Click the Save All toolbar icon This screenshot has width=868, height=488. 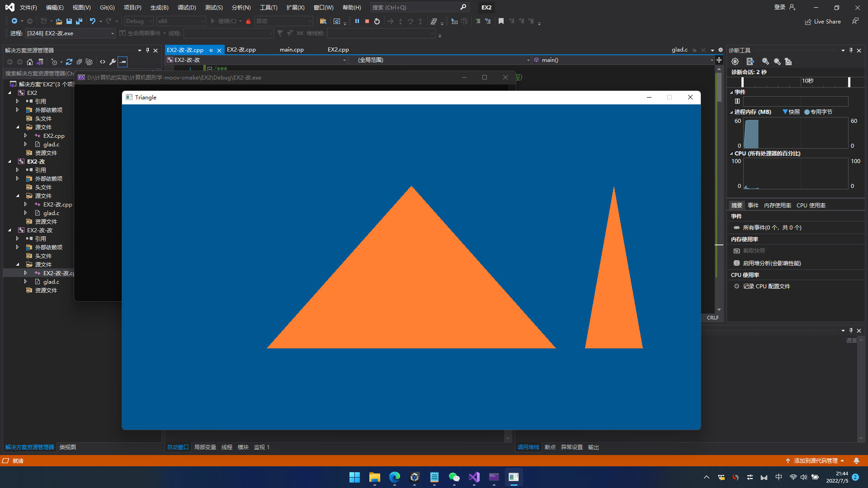(x=79, y=21)
